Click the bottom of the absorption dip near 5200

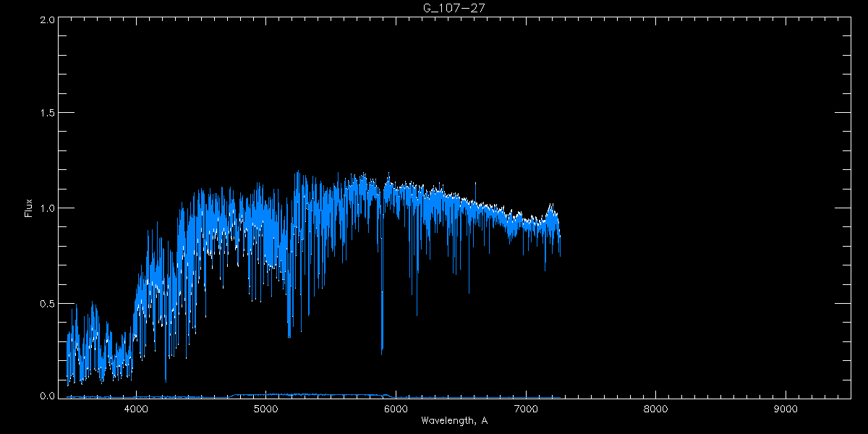[x=289, y=336]
